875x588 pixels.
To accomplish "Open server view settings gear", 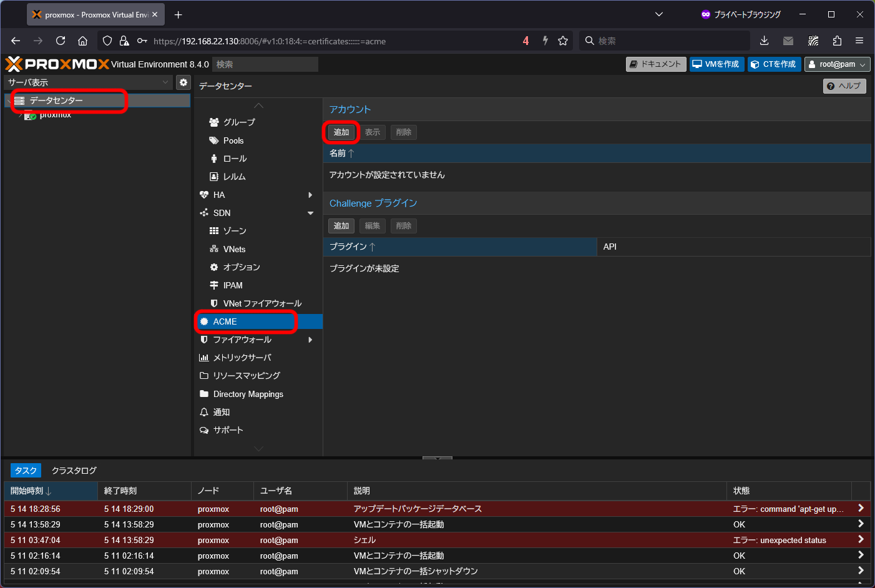I will coord(183,82).
